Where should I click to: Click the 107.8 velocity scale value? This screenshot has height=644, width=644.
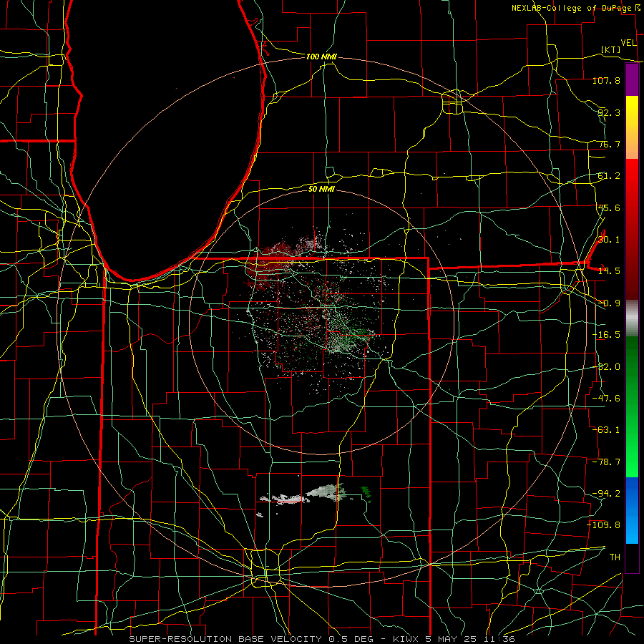pos(607,80)
